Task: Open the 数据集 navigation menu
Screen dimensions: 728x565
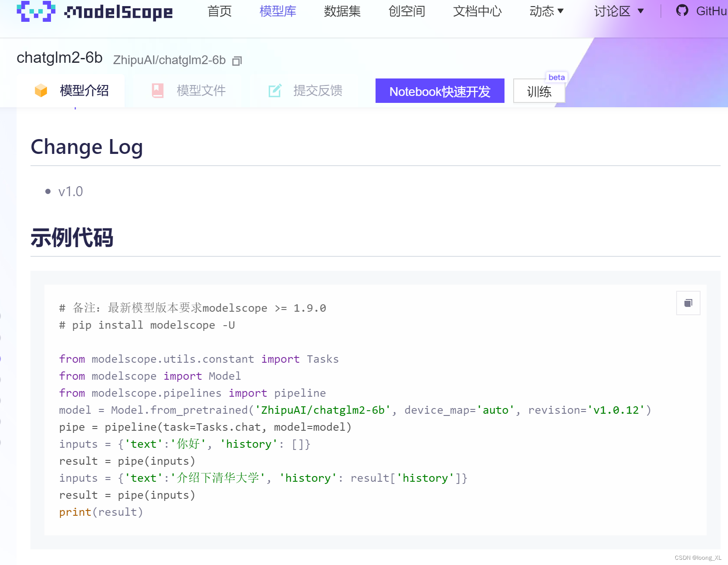Action: 342,11
